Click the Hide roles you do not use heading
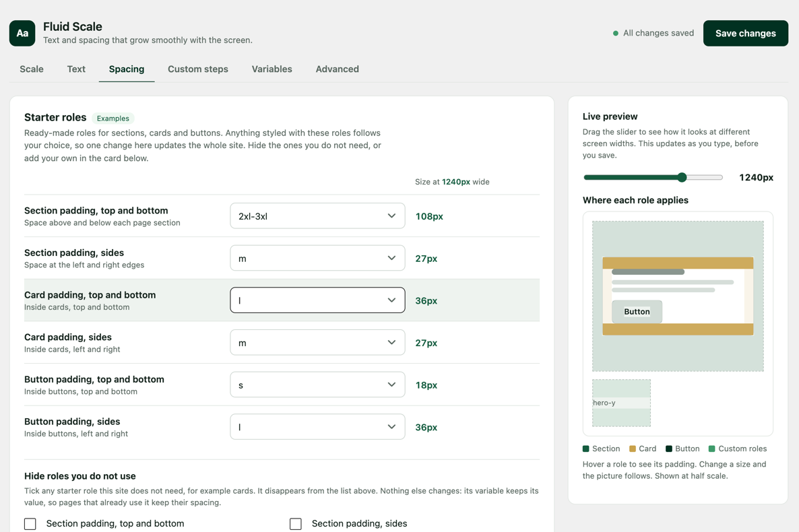799x532 pixels. [x=80, y=476]
